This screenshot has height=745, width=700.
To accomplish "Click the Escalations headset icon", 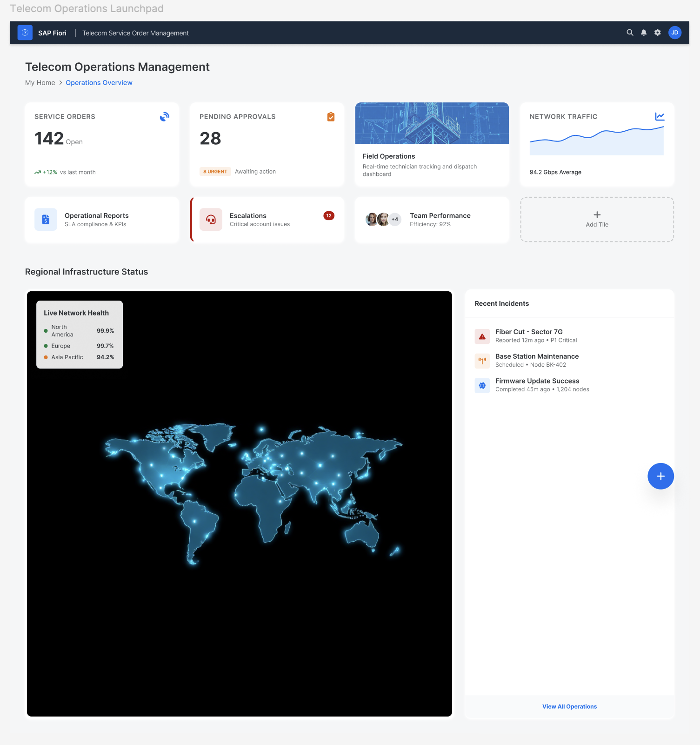I will point(211,220).
